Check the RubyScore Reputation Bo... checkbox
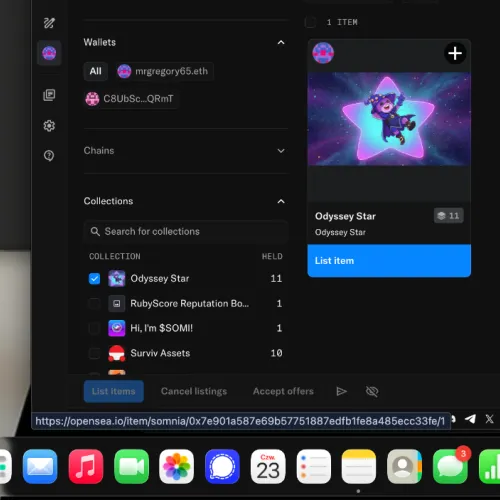Image resolution: width=500 pixels, height=500 pixels. coord(94,303)
